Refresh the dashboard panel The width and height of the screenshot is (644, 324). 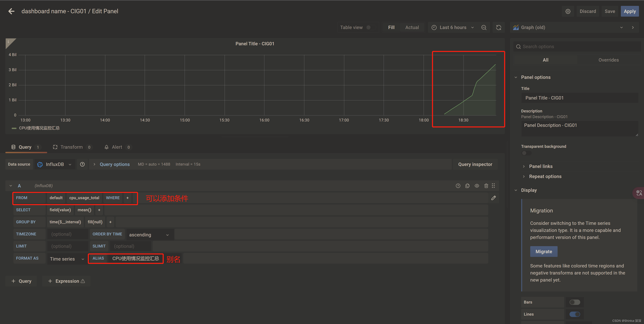coord(499,28)
